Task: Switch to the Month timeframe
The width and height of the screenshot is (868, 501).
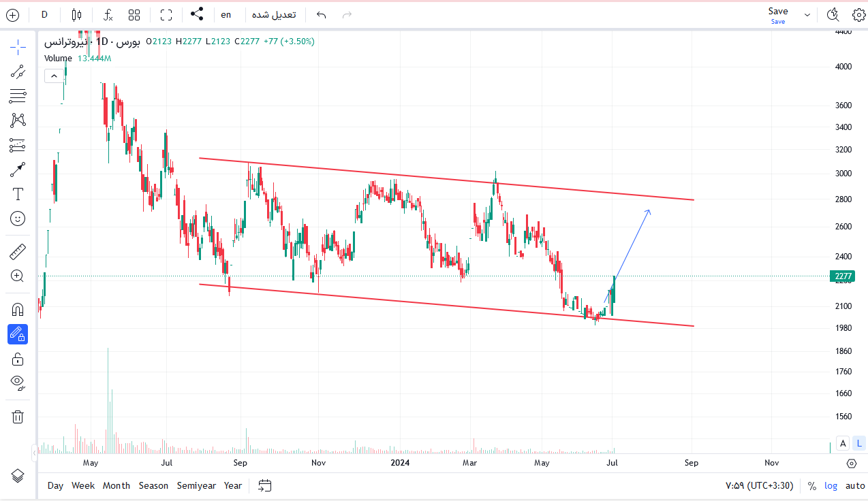Action: (x=117, y=486)
